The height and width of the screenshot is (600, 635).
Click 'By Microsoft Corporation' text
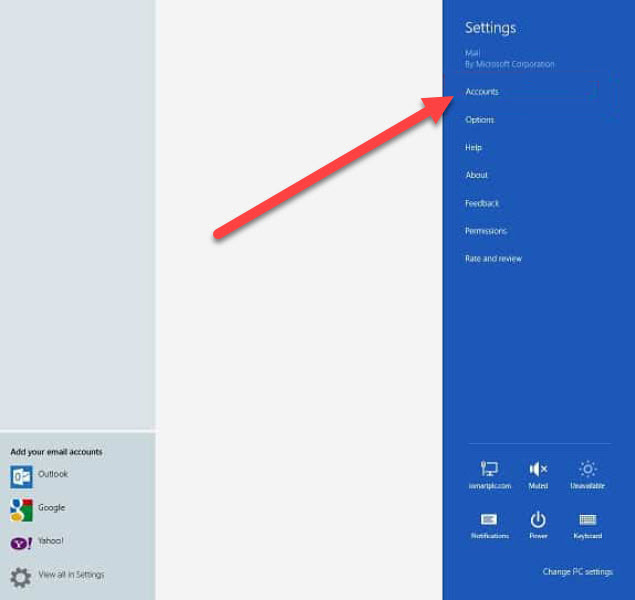pos(509,64)
